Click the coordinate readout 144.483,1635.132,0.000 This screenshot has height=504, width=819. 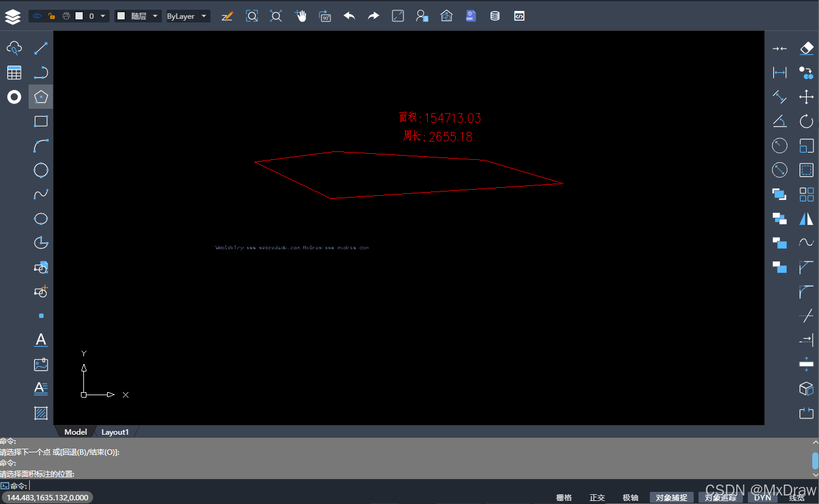point(47,497)
